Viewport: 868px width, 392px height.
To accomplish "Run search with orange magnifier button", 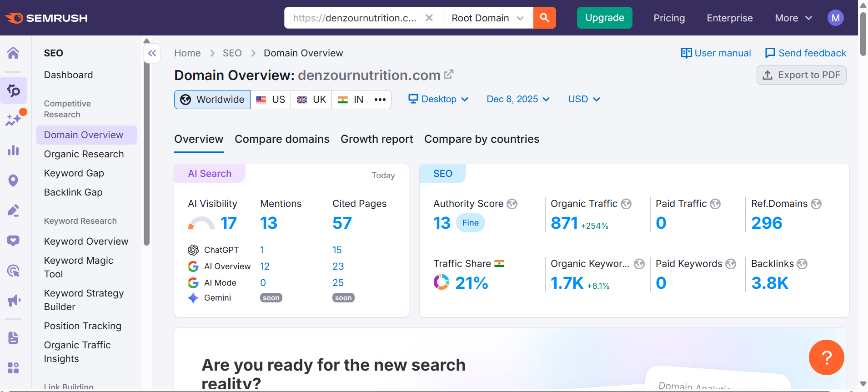I will (544, 18).
